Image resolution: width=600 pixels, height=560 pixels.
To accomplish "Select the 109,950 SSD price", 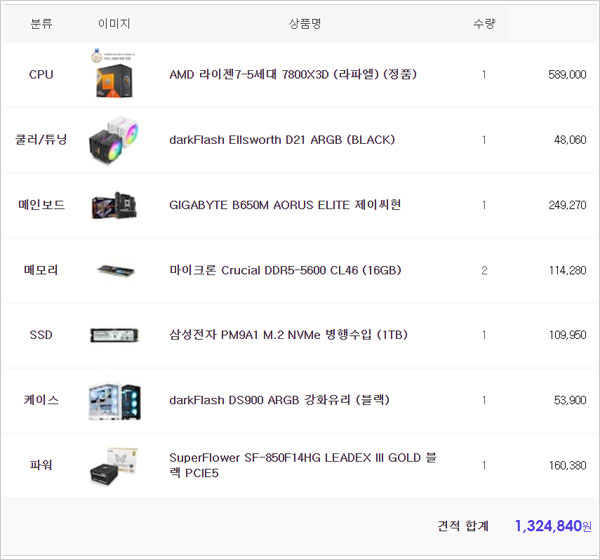I will (x=567, y=335).
